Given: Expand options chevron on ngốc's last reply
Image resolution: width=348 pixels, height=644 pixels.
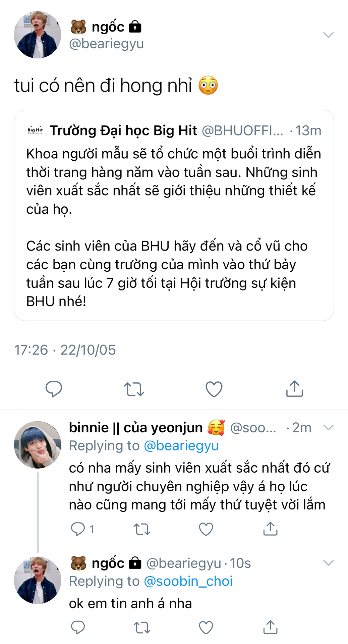Looking at the screenshot, I should [328, 563].
